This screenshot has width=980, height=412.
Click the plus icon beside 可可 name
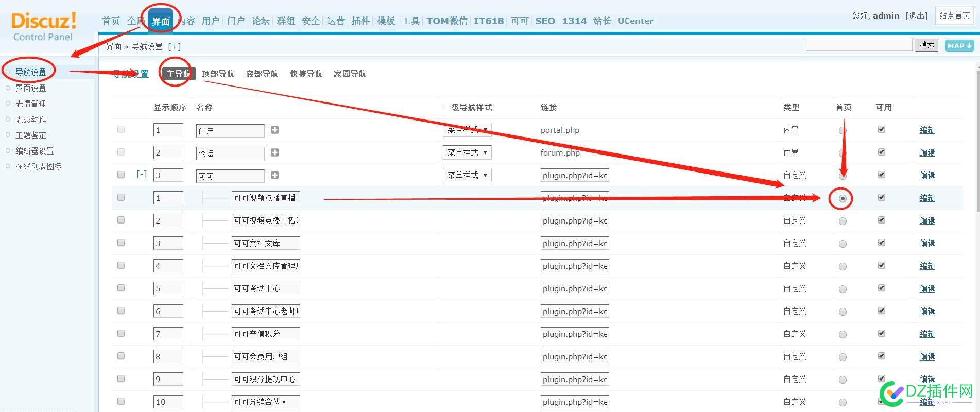pyautogui.click(x=274, y=175)
